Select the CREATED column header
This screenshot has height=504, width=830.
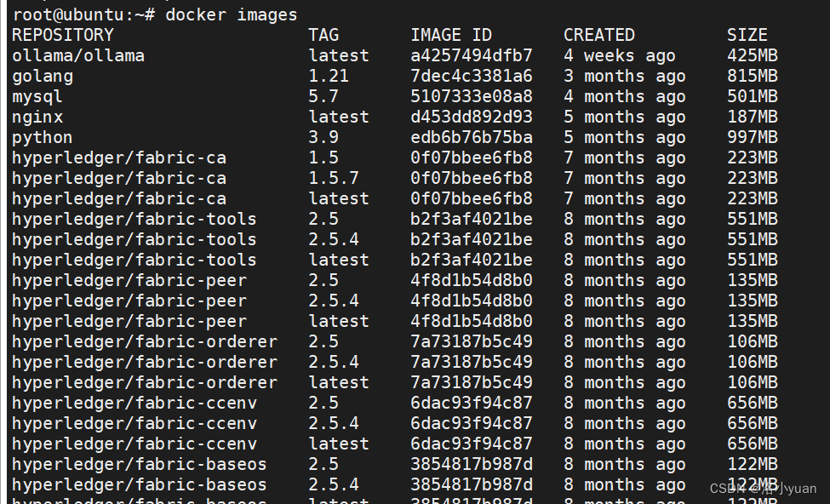599,36
